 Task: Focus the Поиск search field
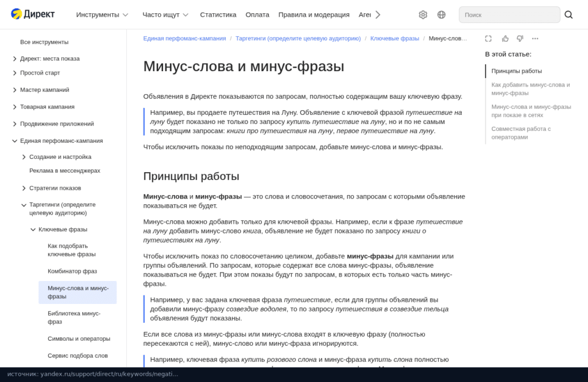(509, 14)
